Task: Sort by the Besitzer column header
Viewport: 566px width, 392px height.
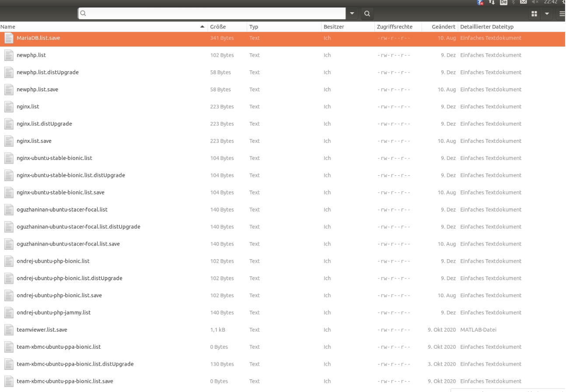Action: 348,27
